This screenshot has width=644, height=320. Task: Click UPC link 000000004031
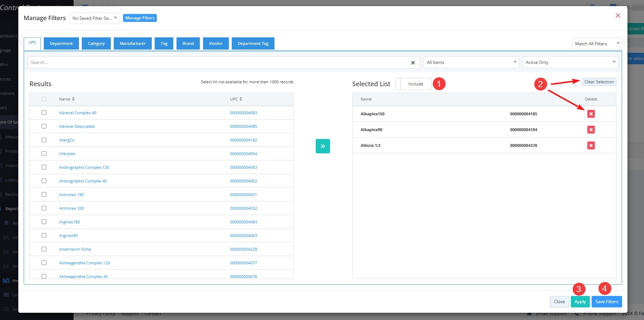coord(244,195)
